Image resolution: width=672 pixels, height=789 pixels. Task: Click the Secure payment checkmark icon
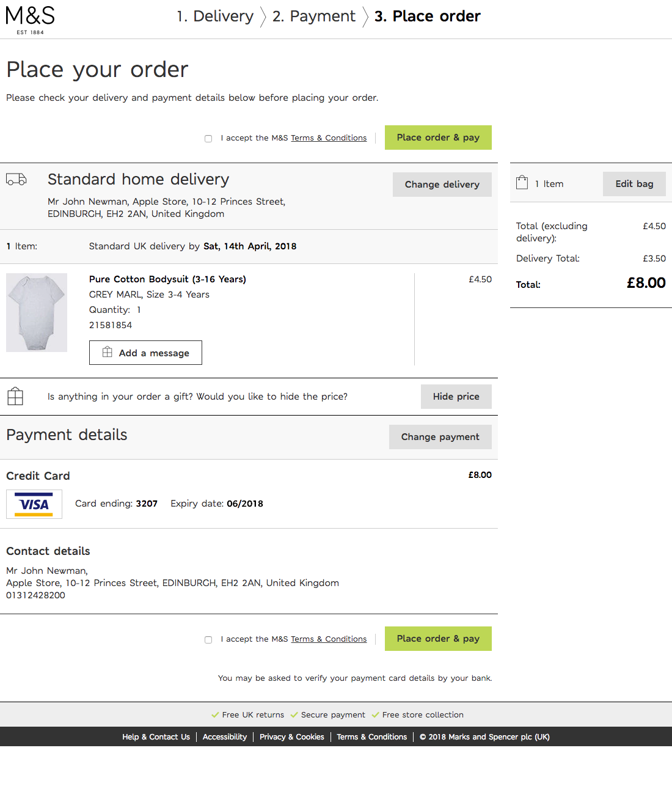tap(294, 714)
